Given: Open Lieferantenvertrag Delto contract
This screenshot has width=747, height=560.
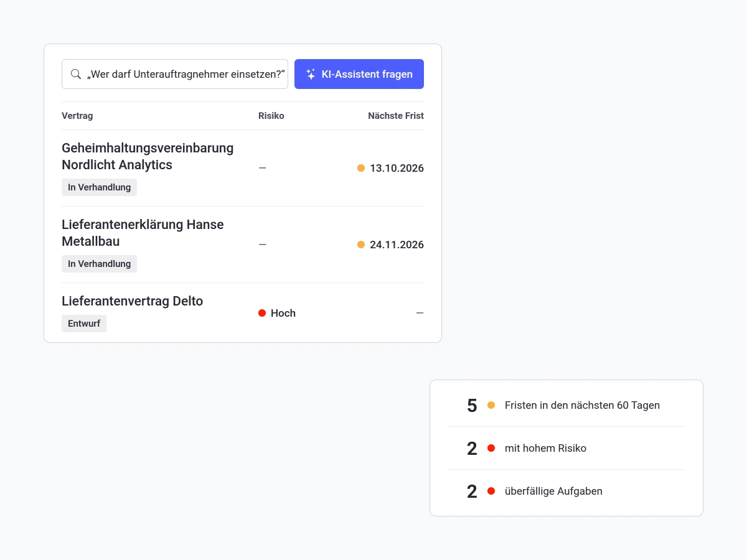Looking at the screenshot, I should [x=133, y=301].
